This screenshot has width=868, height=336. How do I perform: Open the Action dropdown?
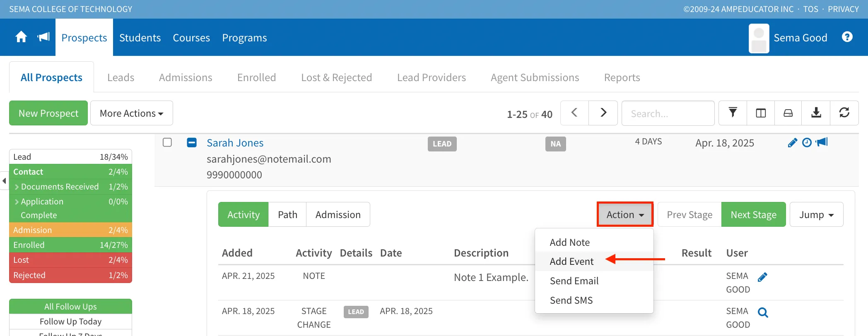point(625,214)
